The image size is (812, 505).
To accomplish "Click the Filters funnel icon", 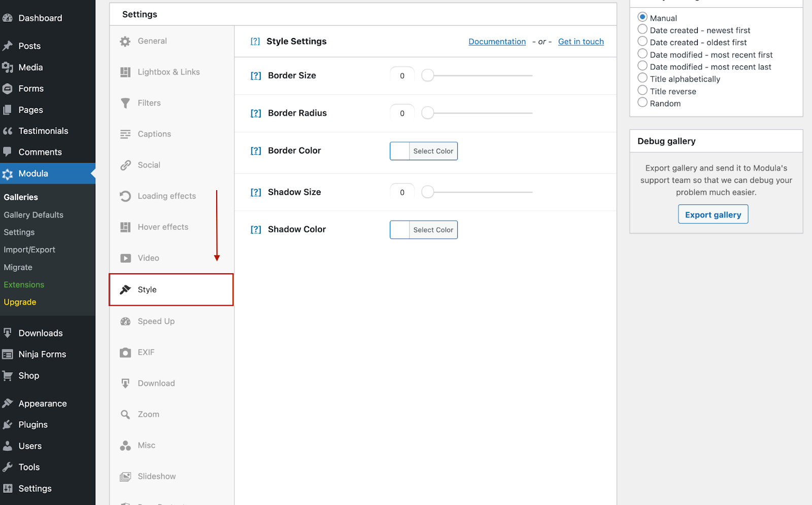I will coord(125,103).
